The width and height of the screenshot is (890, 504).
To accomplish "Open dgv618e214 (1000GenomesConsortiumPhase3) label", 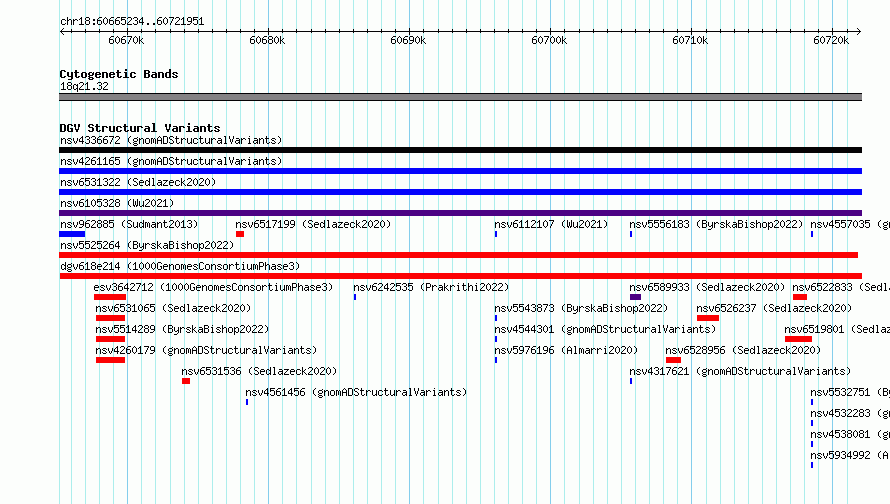I will tap(180, 266).
